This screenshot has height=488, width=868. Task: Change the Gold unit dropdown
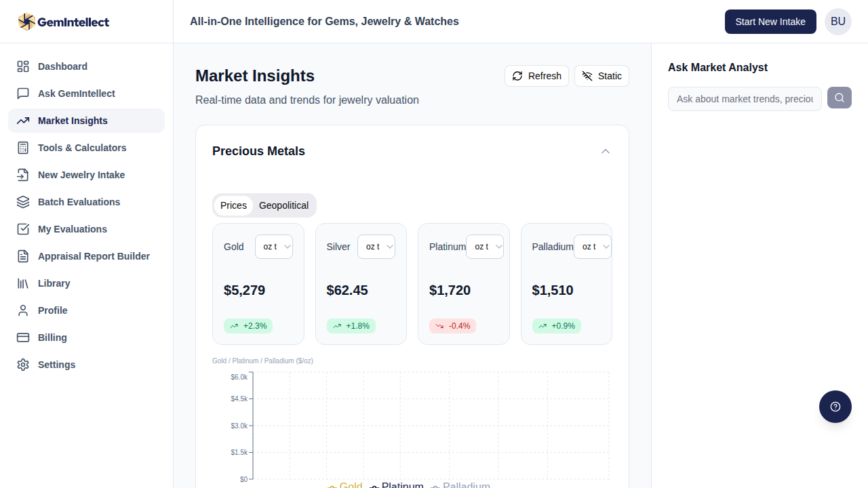[x=274, y=246]
